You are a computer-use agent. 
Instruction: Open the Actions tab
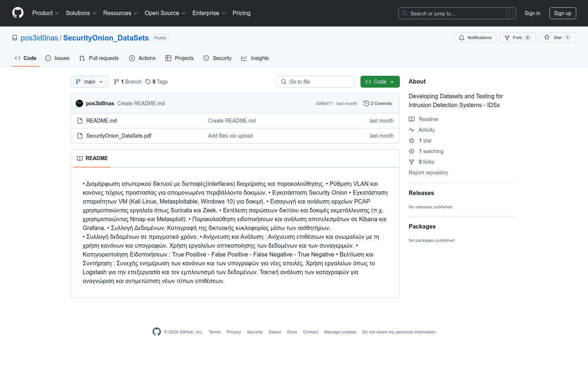pos(142,58)
